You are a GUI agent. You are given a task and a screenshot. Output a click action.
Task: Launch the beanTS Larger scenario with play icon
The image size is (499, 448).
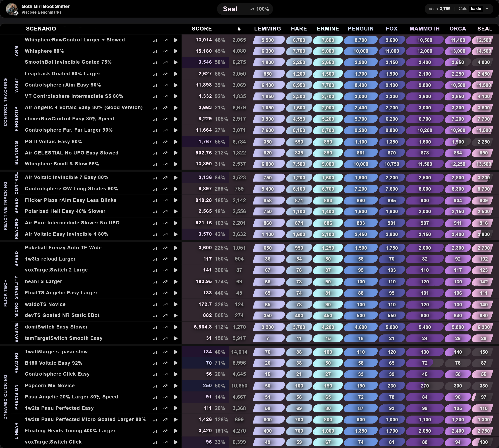(x=176, y=282)
